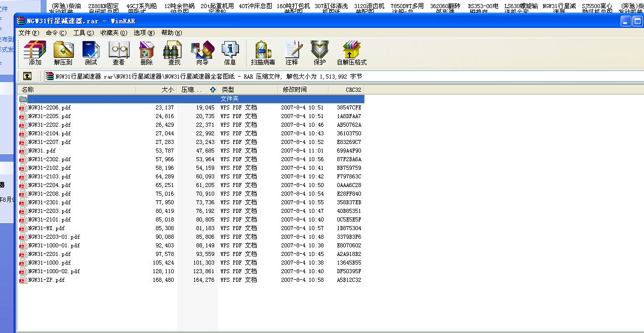Click the Virus Scan (扫描病毒) icon

(x=263, y=53)
